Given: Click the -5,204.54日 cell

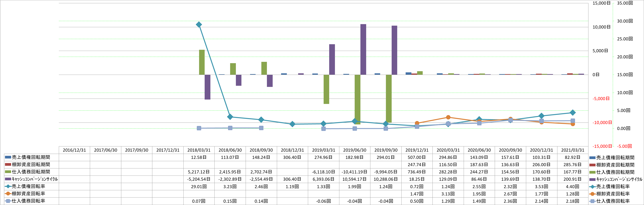Looking at the screenshot, I should tap(199, 179).
